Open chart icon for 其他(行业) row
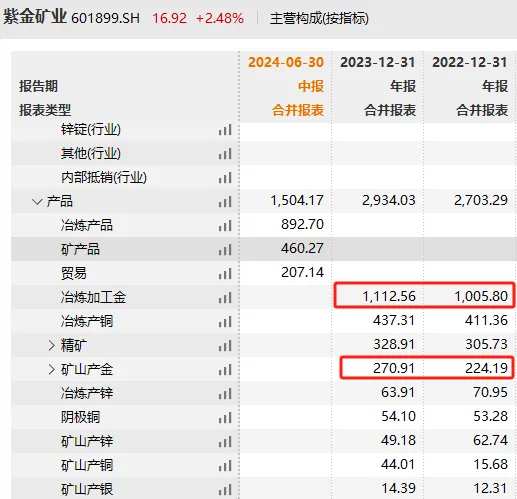The image size is (517, 499). pos(225,154)
